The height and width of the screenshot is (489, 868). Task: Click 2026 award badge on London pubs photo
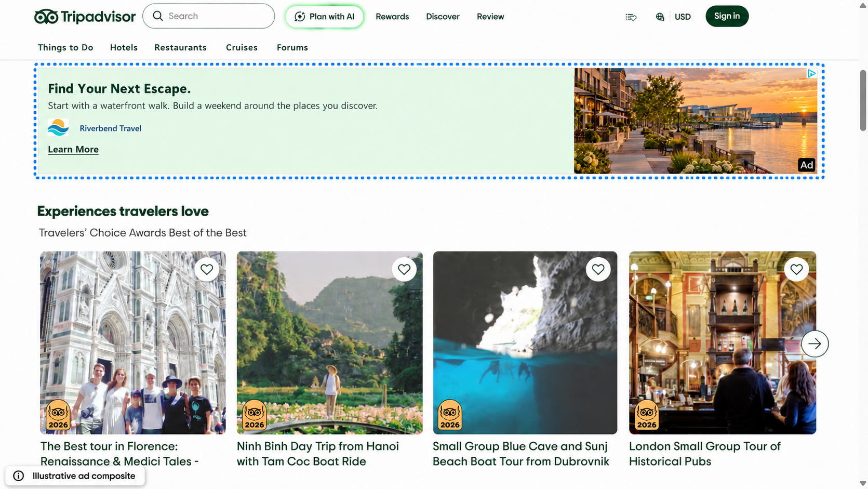click(x=647, y=415)
